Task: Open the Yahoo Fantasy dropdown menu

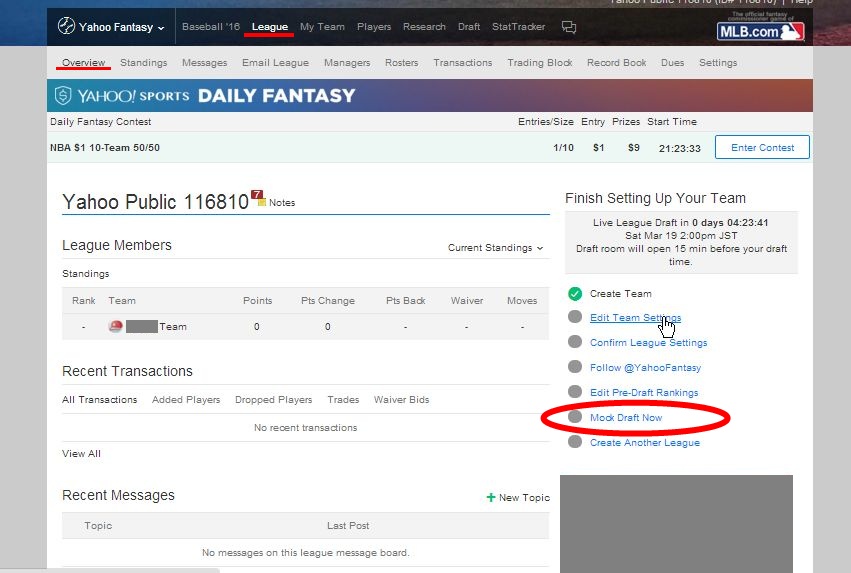Action: (x=111, y=27)
